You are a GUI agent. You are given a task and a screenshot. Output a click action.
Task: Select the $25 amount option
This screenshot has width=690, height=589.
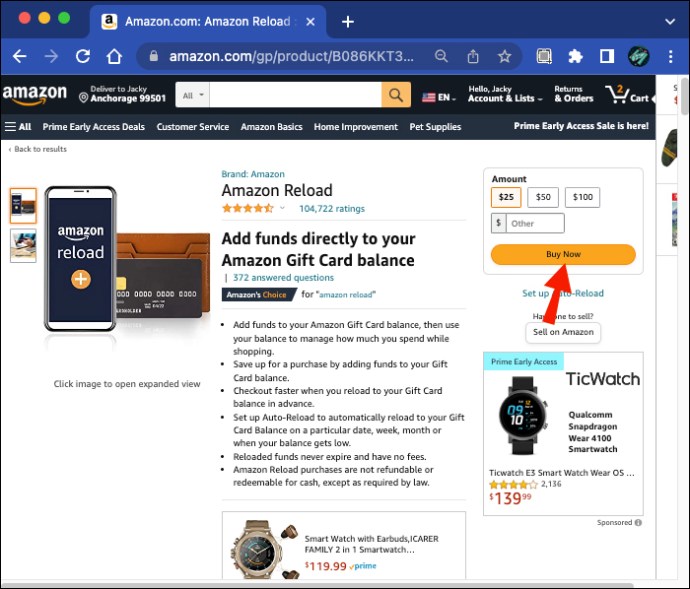tap(506, 197)
